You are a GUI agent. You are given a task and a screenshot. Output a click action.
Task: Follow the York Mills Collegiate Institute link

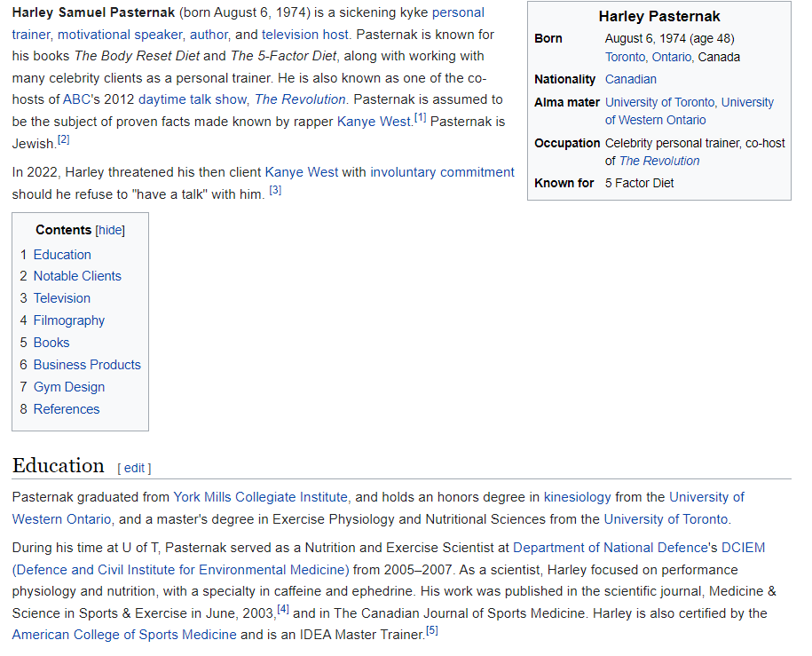point(261,497)
